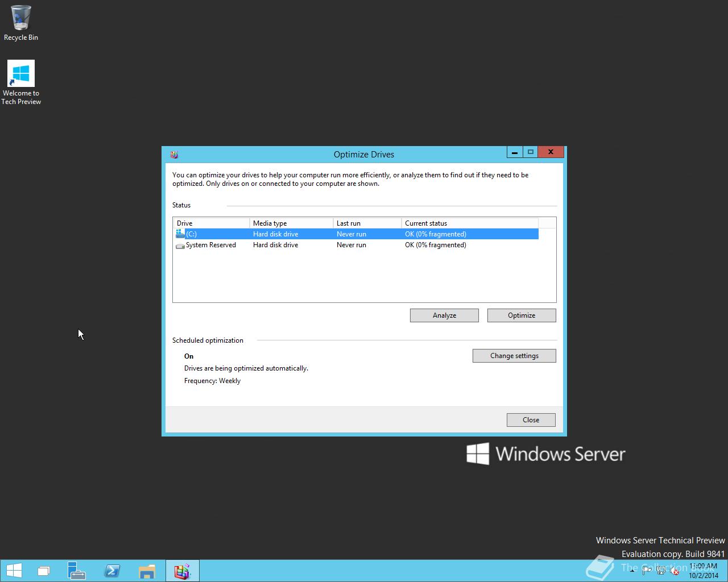This screenshot has height=582, width=728.
Task: Launch Server Manager from taskbar
Action: (76, 571)
